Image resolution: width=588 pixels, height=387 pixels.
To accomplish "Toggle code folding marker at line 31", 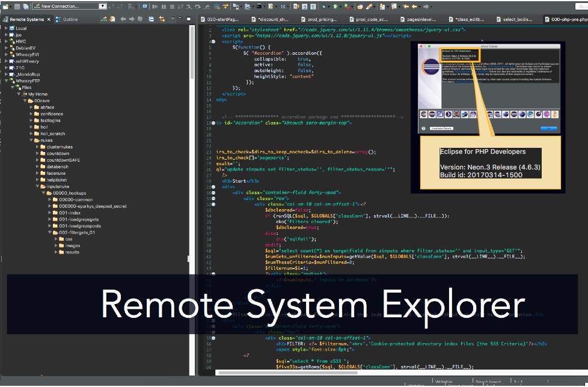I will [213, 198].
